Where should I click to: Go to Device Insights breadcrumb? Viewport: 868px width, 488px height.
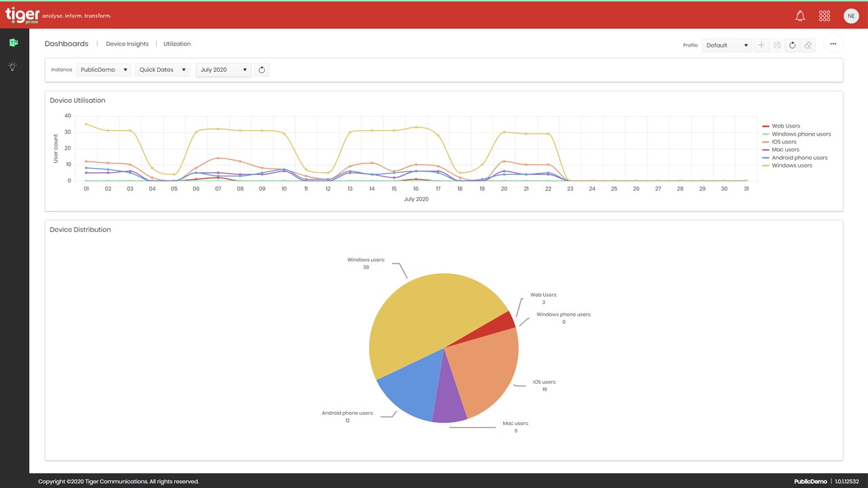[x=127, y=44]
